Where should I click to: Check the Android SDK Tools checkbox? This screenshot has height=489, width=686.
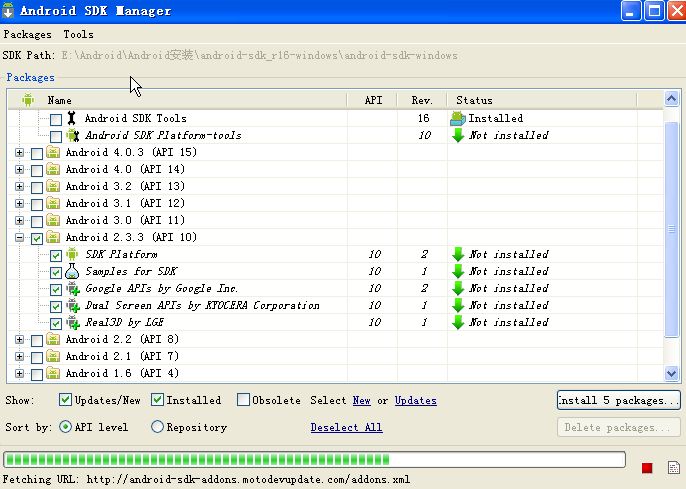[56, 119]
